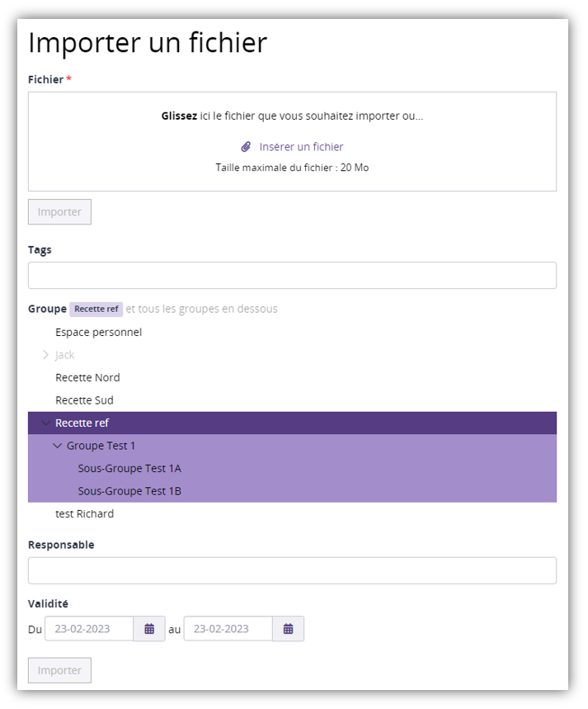This screenshot has height=709, width=588.
Task: Select the Recette Nord group
Action: 87,378
